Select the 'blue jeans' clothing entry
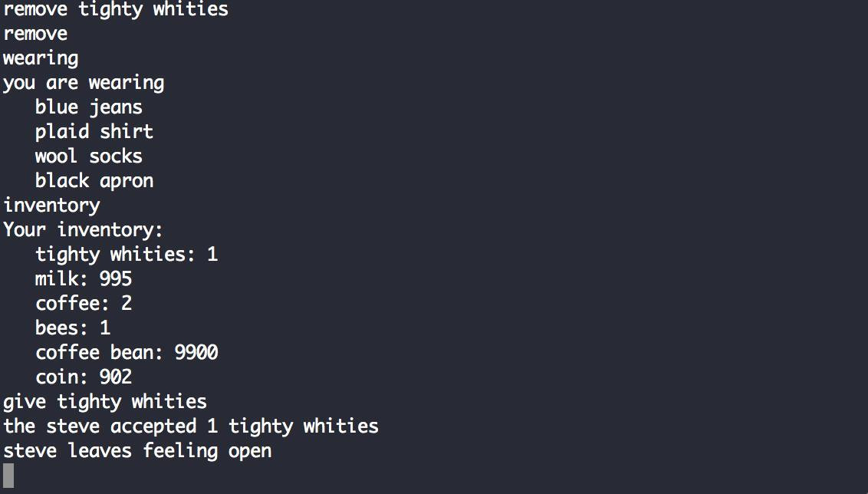Viewport: 868px width, 494px height. (89, 107)
